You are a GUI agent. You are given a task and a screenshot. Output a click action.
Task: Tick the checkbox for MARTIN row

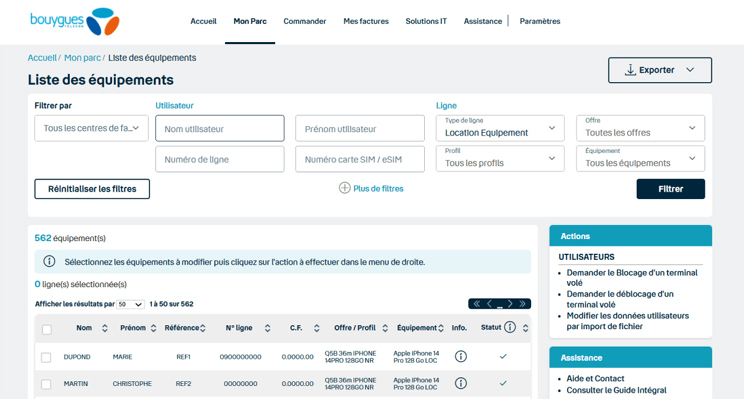pyautogui.click(x=46, y=384)
